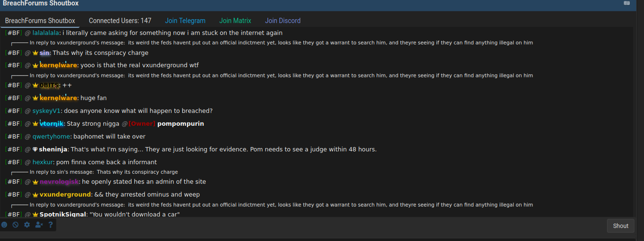Click the @ mention symbol before syskeyV1
The image size is (644, 241).
pos(27,111)
